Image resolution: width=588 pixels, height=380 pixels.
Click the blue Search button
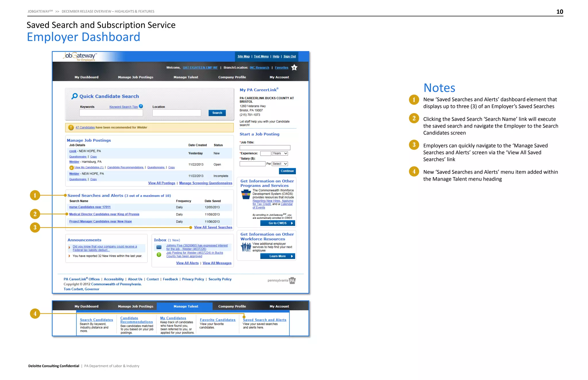tap(217, 113)
